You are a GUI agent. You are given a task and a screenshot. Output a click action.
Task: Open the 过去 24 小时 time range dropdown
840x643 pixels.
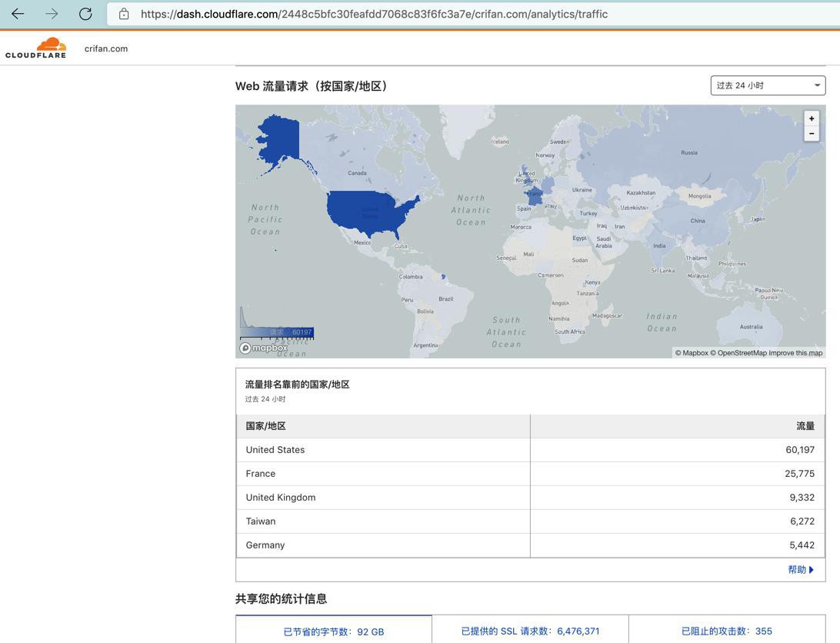tap(768, 85)
